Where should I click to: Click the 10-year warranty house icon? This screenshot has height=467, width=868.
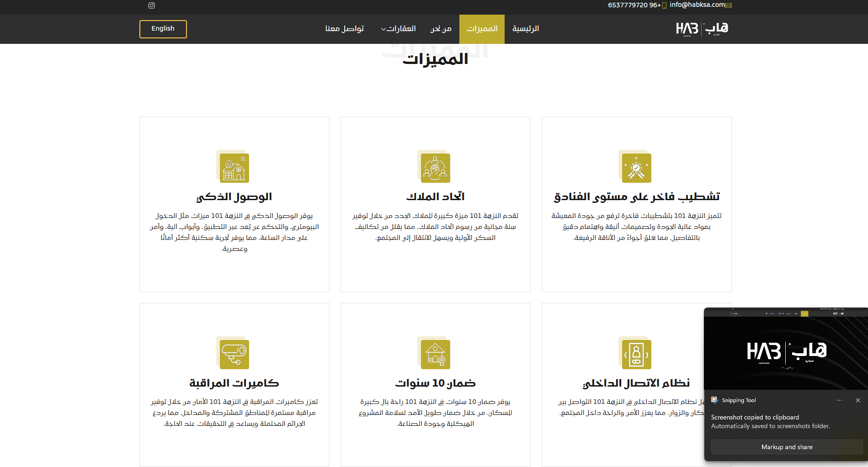pos(435,354)
